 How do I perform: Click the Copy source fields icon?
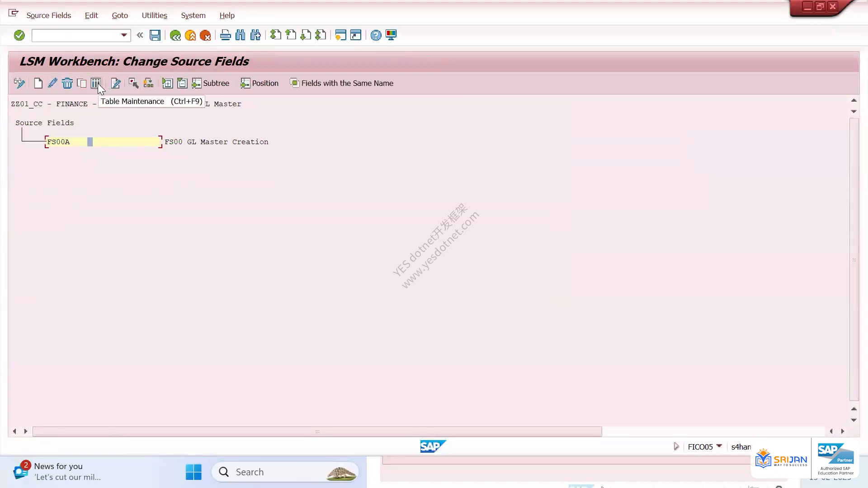tap(82, 83)
